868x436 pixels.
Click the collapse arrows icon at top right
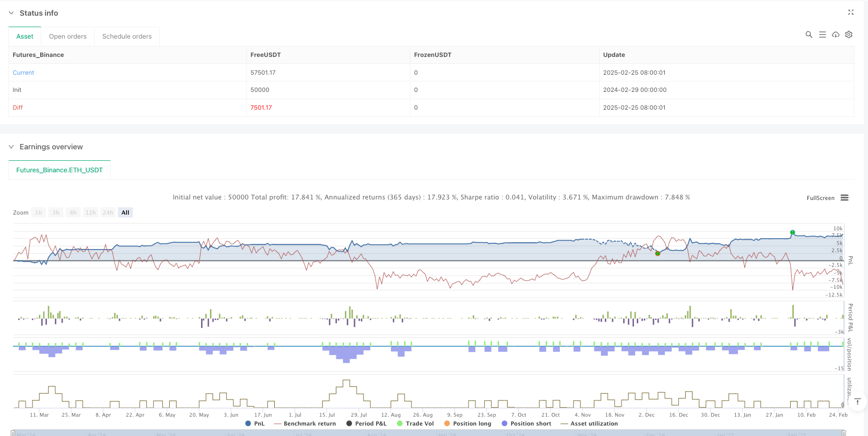[851, 12]
